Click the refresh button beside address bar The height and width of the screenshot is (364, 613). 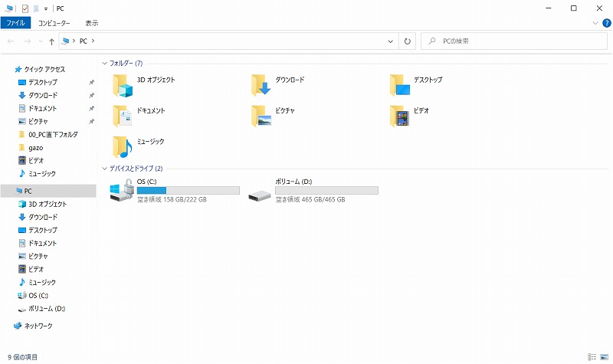click(x=408, y=41)
